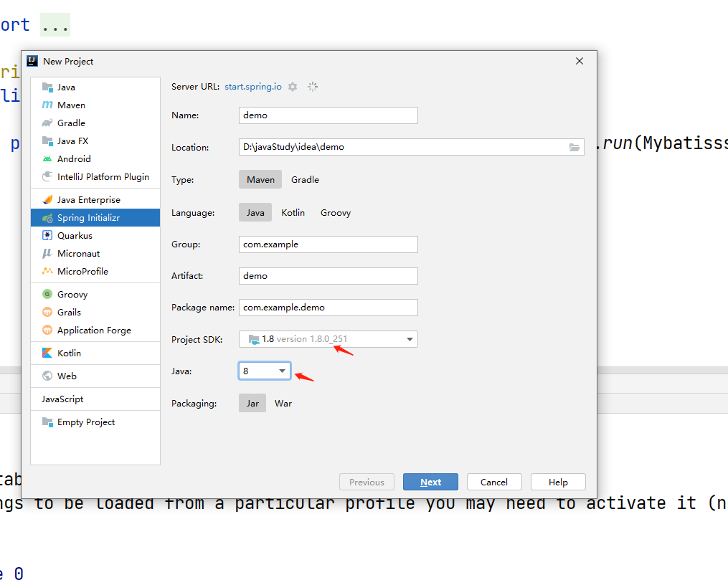This screenshot has width=728, height=580.
Task: Click the Java Enterprise flame icon
Action: 47,199
